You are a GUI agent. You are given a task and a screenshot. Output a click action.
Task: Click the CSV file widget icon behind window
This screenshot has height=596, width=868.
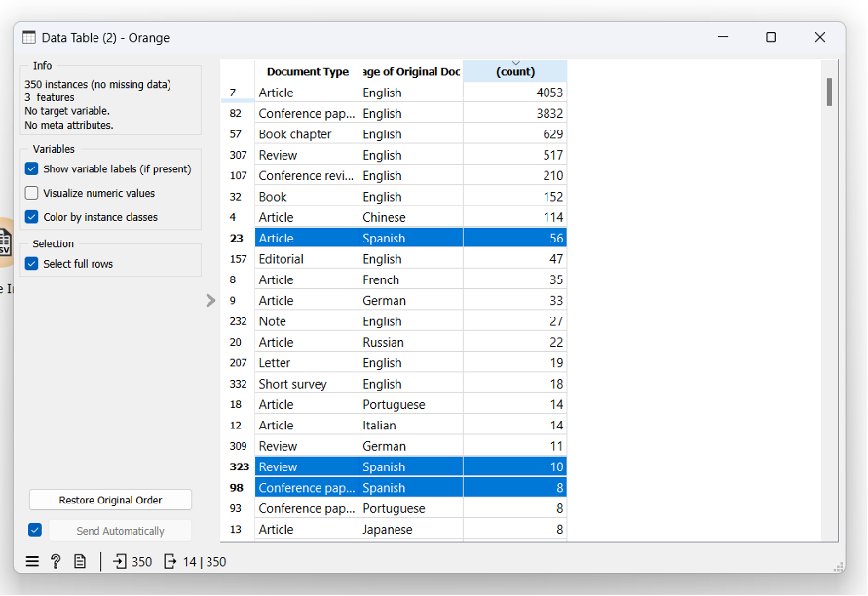pyautogui.click(x=5, y=241)
